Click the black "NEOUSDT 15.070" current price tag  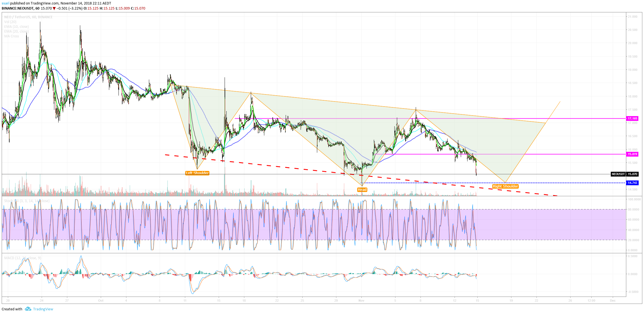point(625,174)
